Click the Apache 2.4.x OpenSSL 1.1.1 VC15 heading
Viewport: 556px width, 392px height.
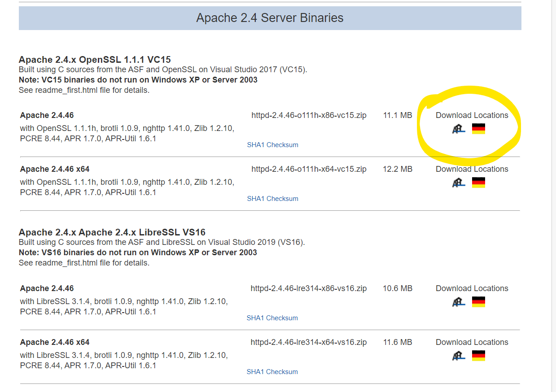[x=95, y=60]
